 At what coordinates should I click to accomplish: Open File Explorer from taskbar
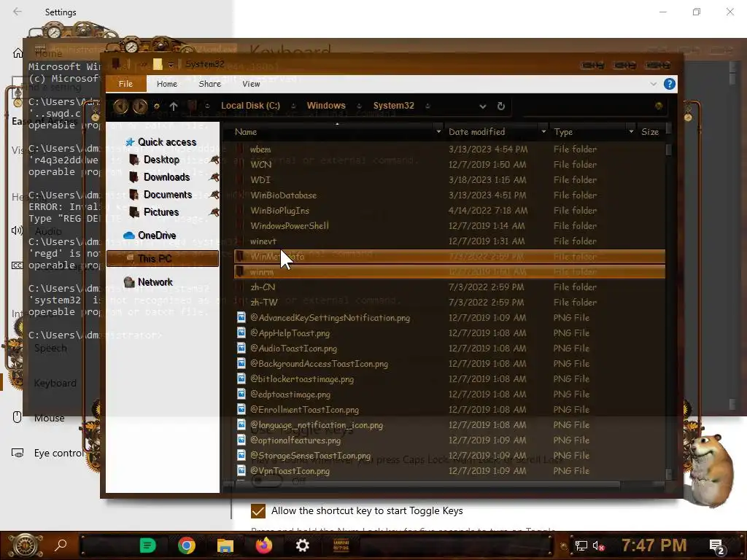225,545
